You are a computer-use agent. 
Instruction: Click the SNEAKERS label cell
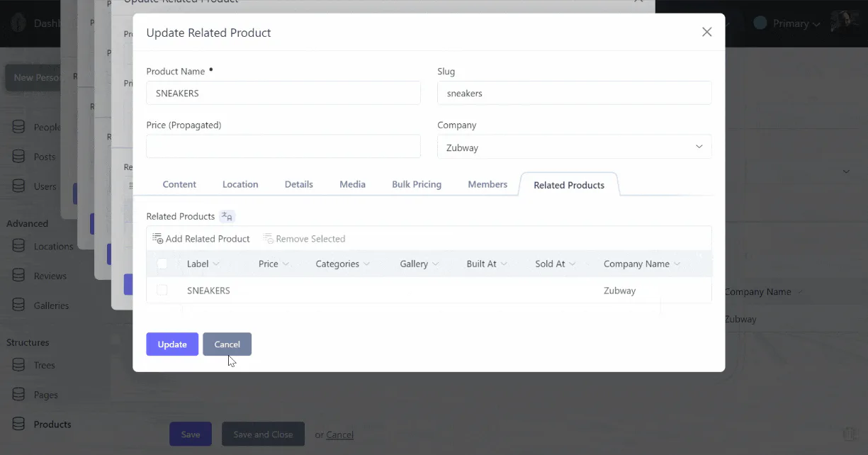click(x=208, y=291)
